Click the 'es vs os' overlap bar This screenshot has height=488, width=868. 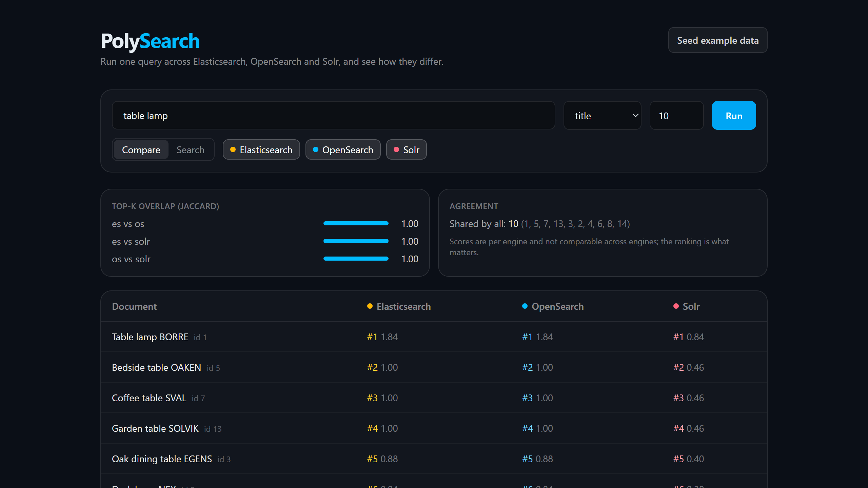[x=356, y=224]
